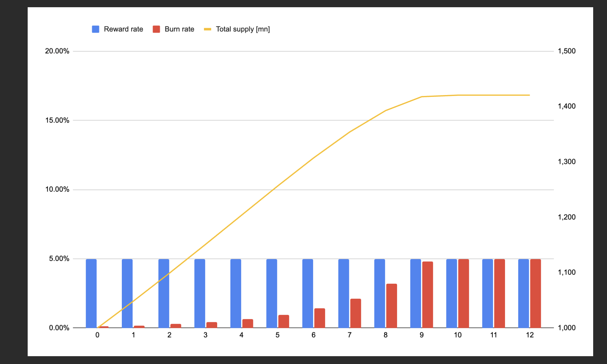Select the 'Reward rate' legend label

coord(123,29)
